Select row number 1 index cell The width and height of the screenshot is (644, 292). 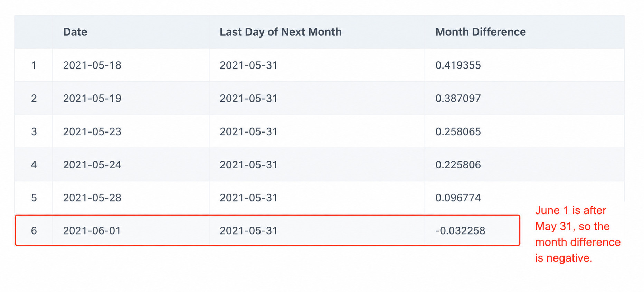click(x=34, y=65)
